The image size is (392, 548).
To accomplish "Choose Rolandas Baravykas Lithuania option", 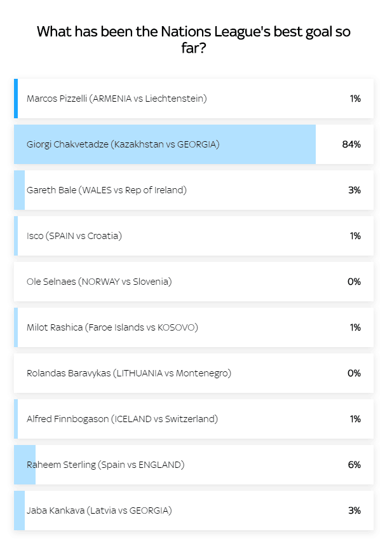I will [194, 373].
